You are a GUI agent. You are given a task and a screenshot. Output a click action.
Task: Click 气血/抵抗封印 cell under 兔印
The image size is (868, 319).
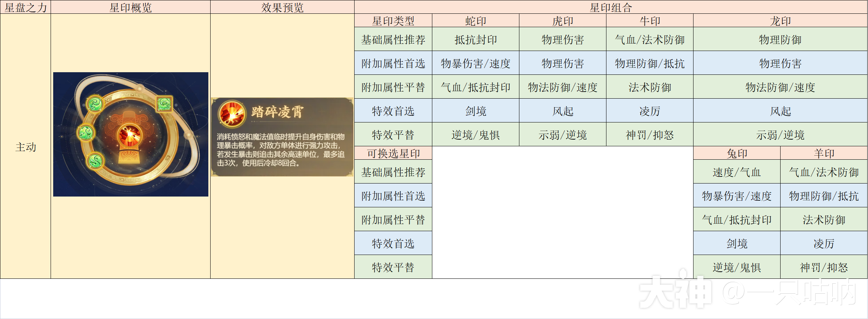[x=737, y=220]
